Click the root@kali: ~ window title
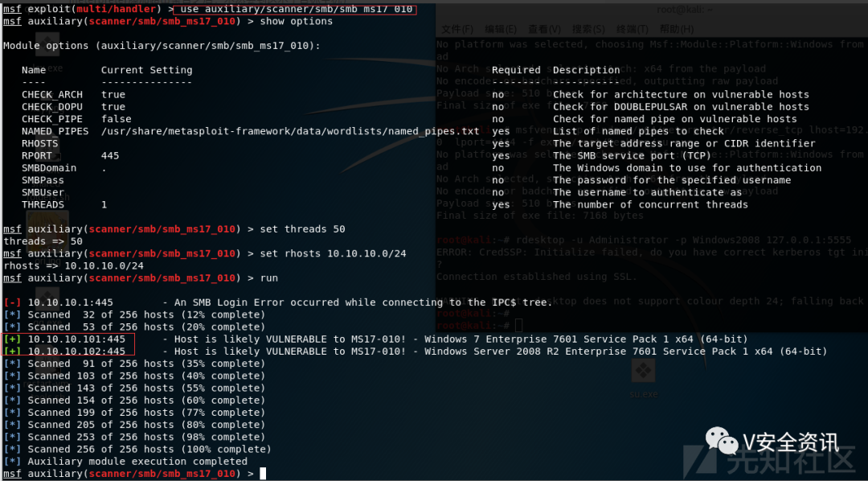Image resolution: width=868 pixels, height=481 pixels. (x=685, y=10)
